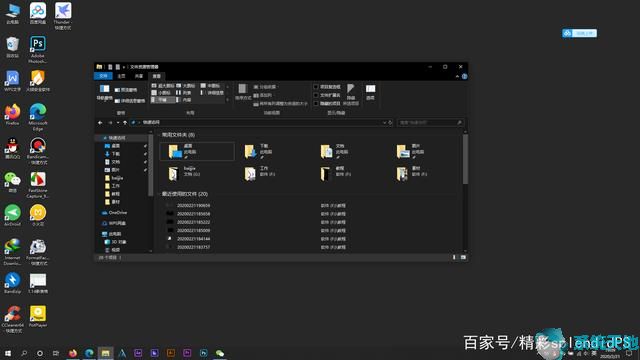This screenshot has width=640, height=360.
Task: Open the WeChat desktop icon
Action: tap(12, 182)
